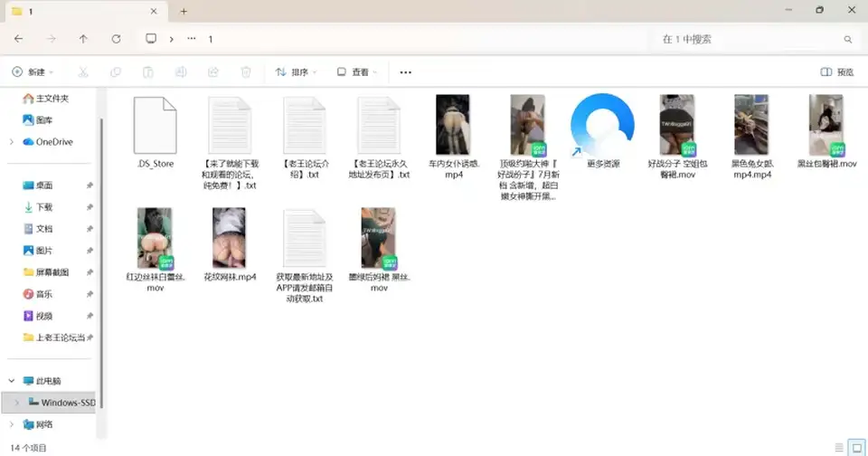Click the pin icon beside 下载
The height and width of the screenshot is (456, 868).
pyautogui.click(x=90, y=207)
